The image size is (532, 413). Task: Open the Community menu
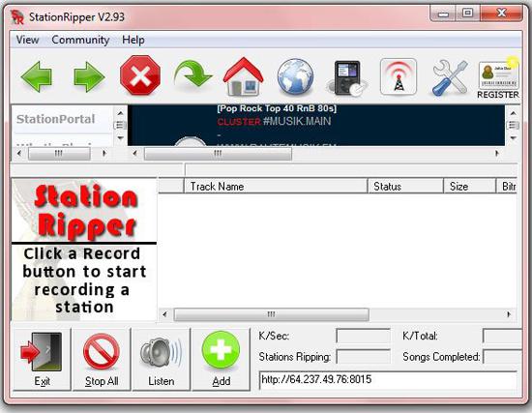pos(80,40)
